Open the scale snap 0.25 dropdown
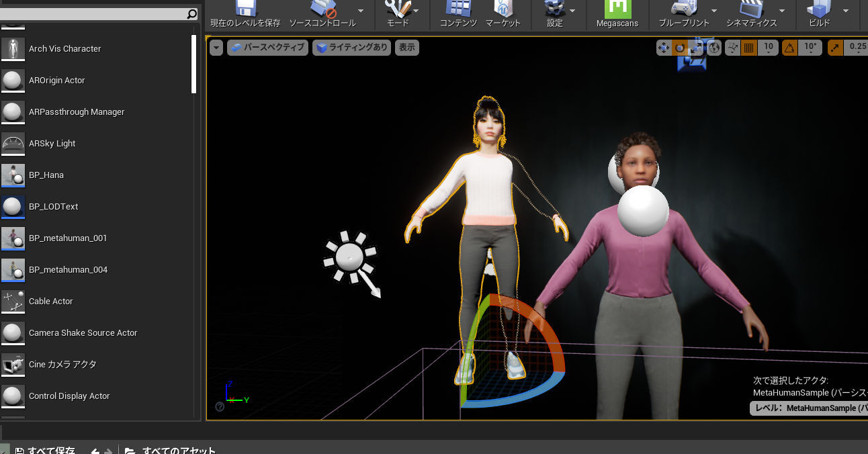 [x=857, y=48]
